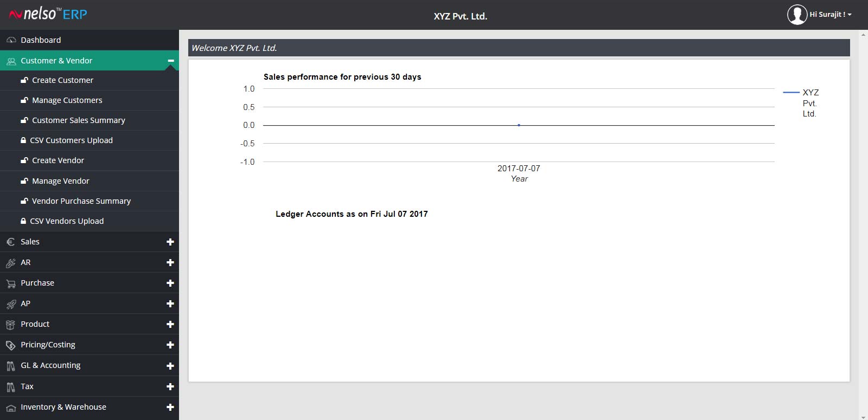Expand the Pricing/Costing plus sign
Screen dimensions: 868x420
click(x=170, y=345)
